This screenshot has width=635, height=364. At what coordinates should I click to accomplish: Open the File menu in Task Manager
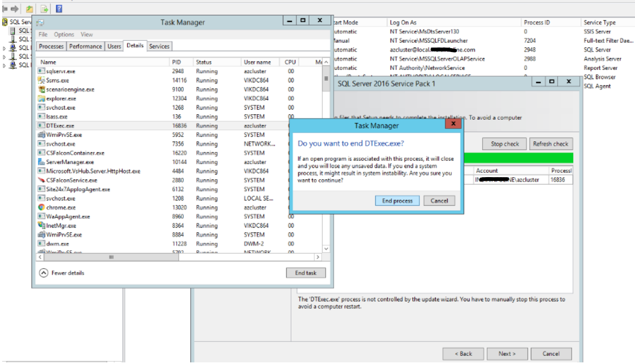pos(43,35)
